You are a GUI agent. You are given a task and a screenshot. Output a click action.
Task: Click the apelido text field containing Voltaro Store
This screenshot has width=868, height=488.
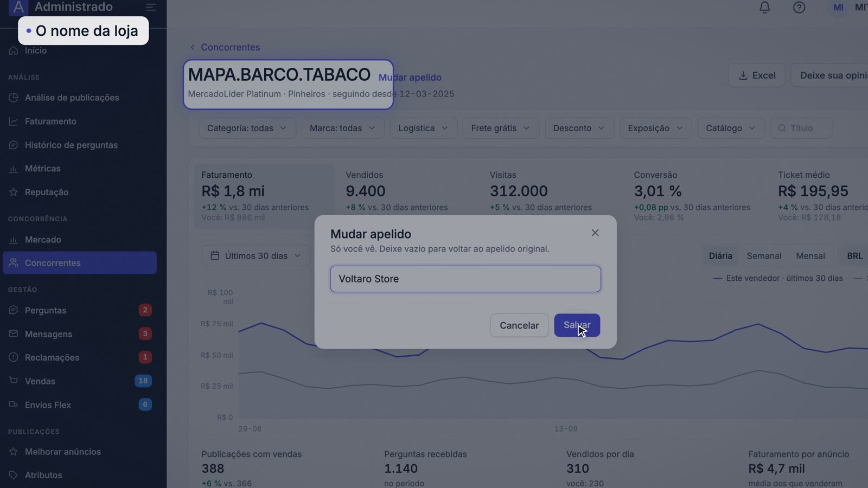pyautogui.click(x=465, y=279)
